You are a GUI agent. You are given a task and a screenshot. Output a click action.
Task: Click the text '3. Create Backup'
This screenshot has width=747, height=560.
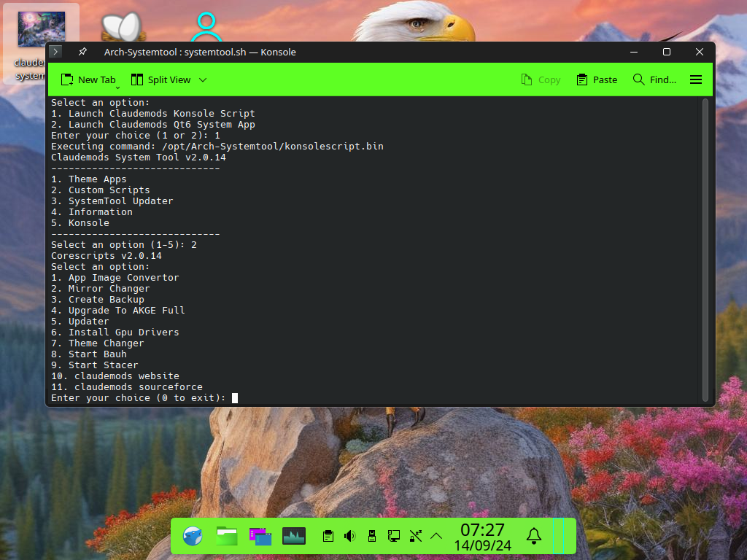98,300
